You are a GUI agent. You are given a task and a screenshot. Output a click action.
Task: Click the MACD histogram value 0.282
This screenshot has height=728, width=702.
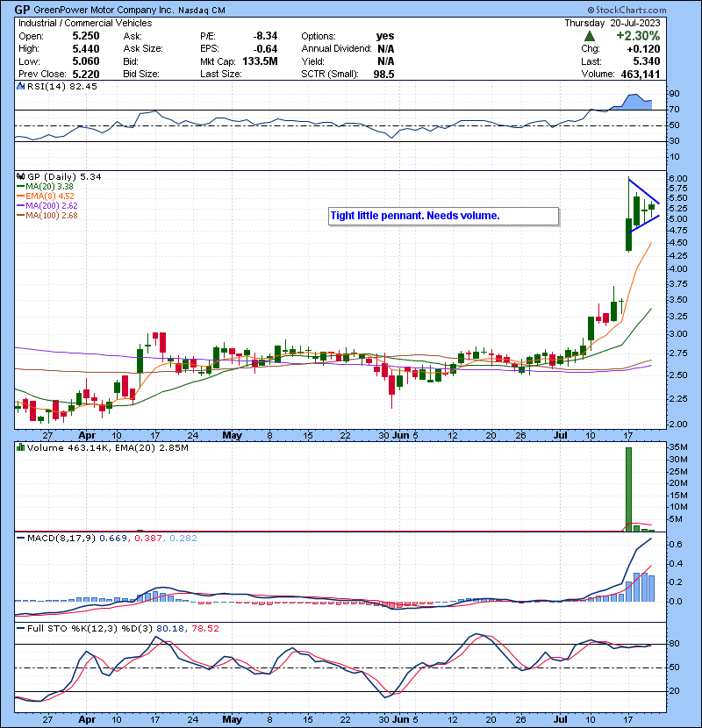[x=183, y=539]
